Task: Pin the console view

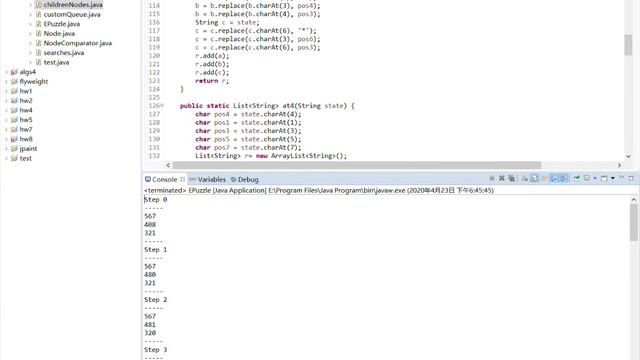Action: (x=576, y=178)
